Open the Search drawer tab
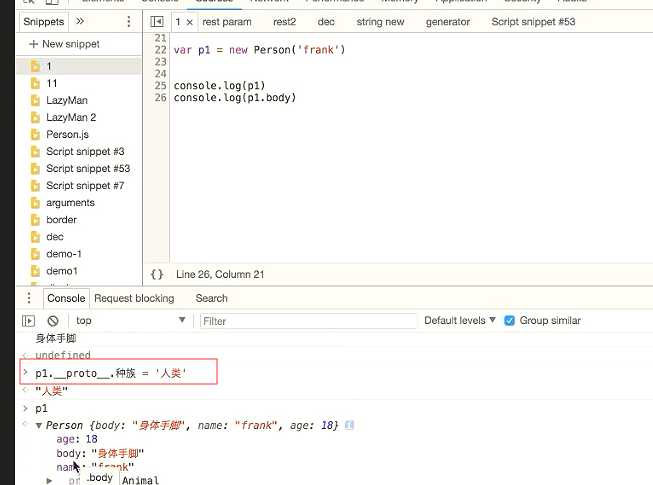Screen dimensions: 653x485 click(x=212, y=298)
